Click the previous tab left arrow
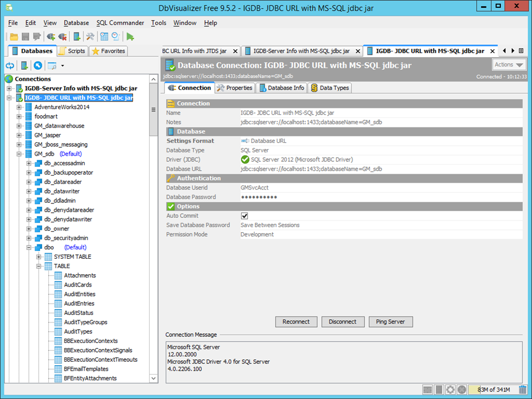This screenshot has height=399, width=532. [x=504, y=51]
